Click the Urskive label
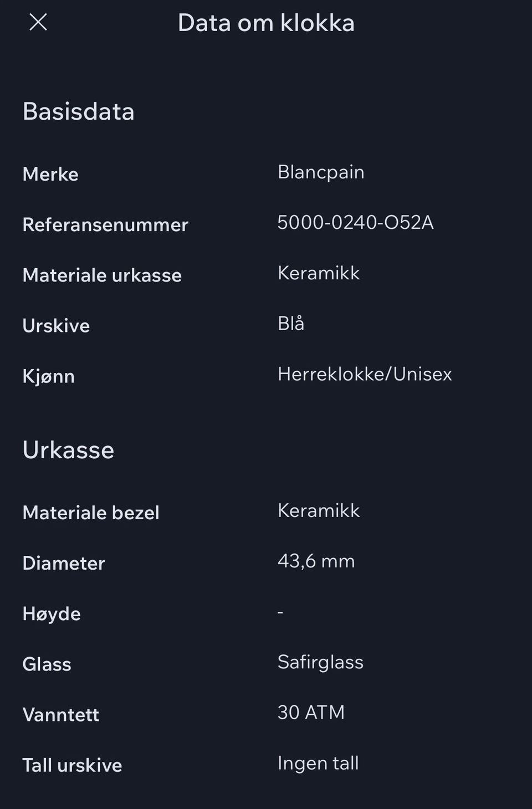The image size is (532, 809). 56,326
